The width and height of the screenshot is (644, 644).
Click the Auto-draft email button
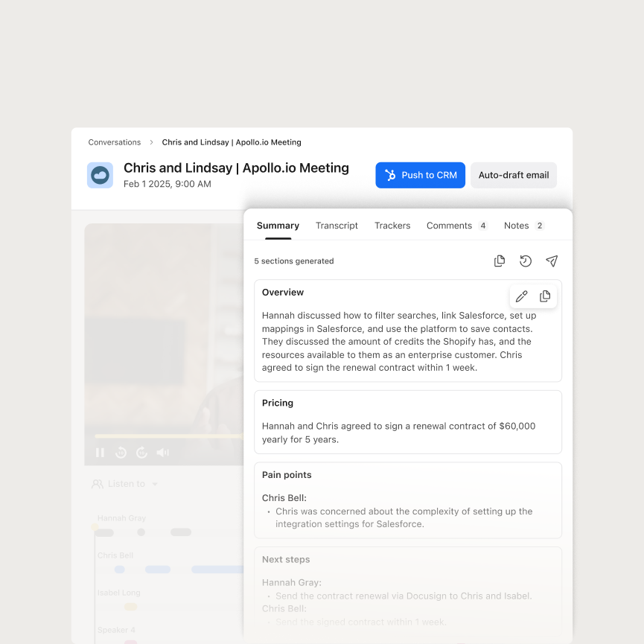click(514, 175)
